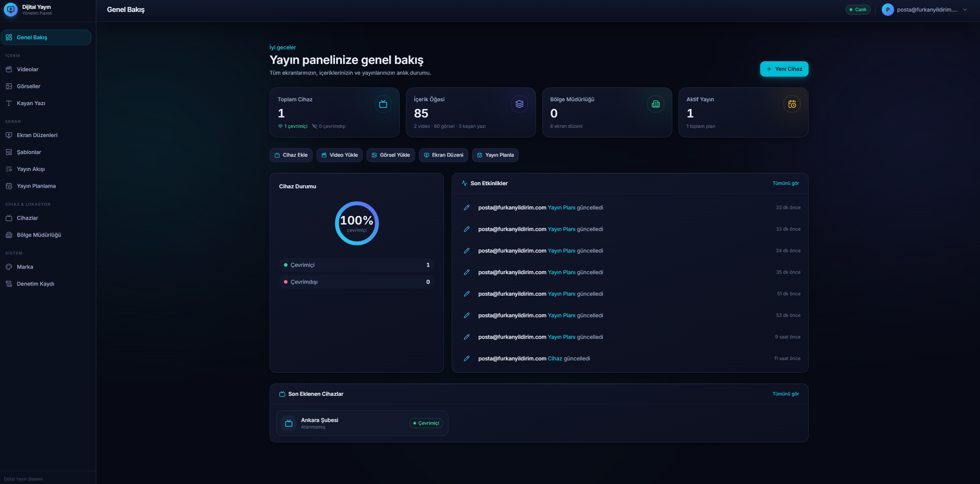The width and height of the screenshot is (980, 484).
Task: Click the TV icon in Toplam Cihaz card
Action: [x=383, y=104]
